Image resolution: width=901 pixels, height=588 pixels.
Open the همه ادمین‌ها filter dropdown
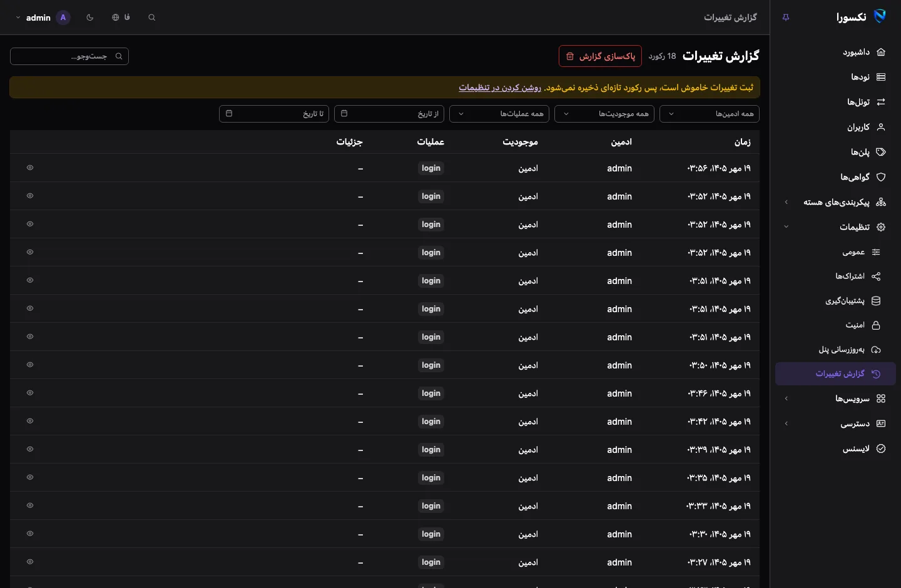(x=710, y=114)
